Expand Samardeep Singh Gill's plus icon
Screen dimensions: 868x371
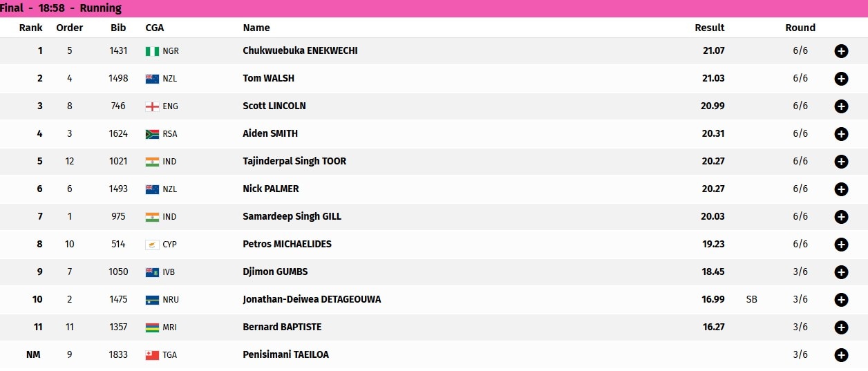pos(841,217)
